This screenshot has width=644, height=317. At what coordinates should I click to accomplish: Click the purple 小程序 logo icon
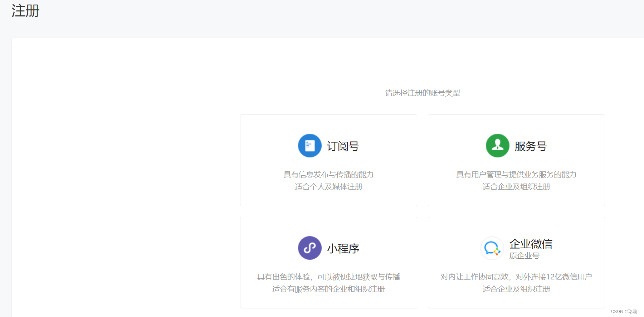tap(310, 248)
